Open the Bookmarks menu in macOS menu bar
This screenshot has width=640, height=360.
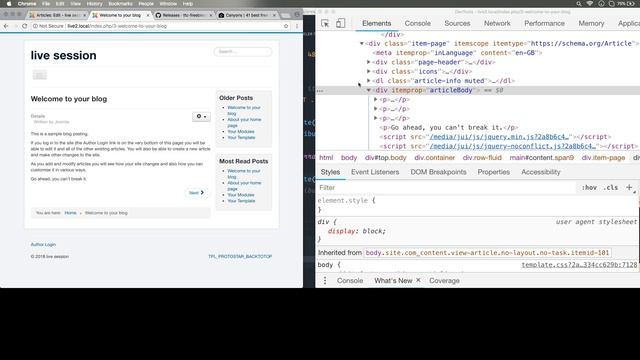120,4
